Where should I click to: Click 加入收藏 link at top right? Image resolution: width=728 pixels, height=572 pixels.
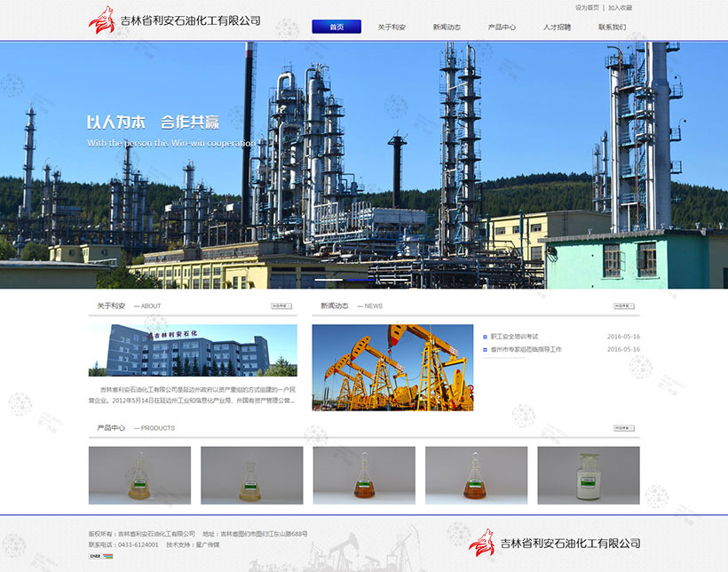(x=620, y=7)
